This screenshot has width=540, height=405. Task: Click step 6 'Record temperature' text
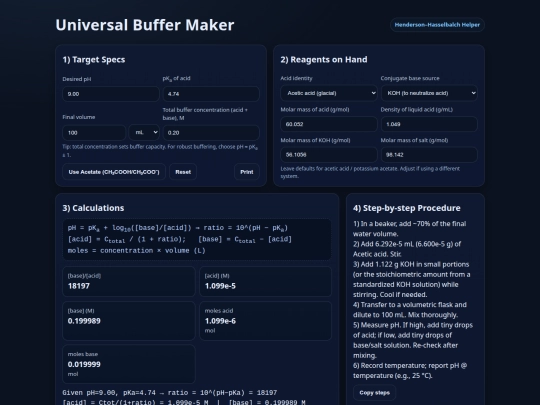tap(410, 371)
